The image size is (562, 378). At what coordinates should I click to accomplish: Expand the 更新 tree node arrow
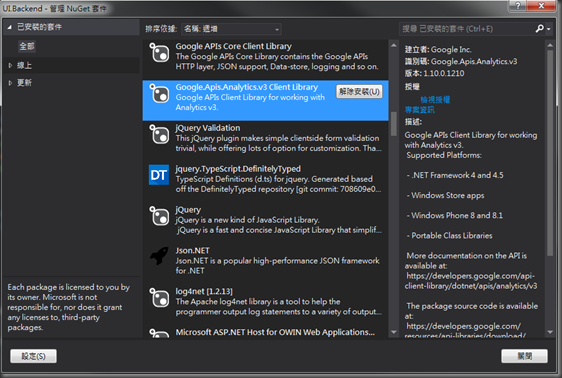[10, 83]
